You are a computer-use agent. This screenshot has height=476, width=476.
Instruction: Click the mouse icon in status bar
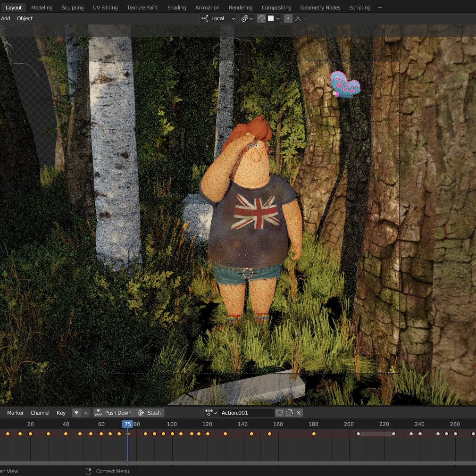click(x=88, y=471)
